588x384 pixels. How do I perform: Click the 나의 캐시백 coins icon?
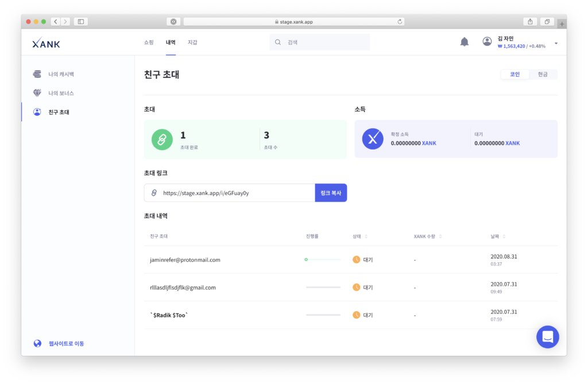point(37,74)
